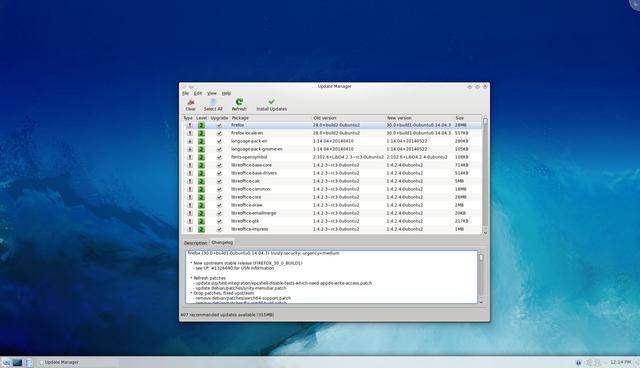Click the Select All toolbar icon
This screenshot has width=640, height=368.
[213, 102]
